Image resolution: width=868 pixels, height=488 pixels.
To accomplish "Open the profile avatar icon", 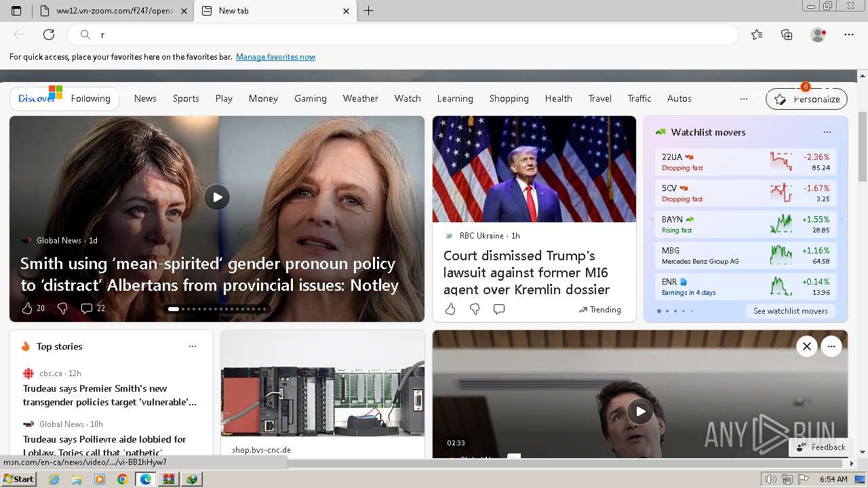I will (818, 35).
